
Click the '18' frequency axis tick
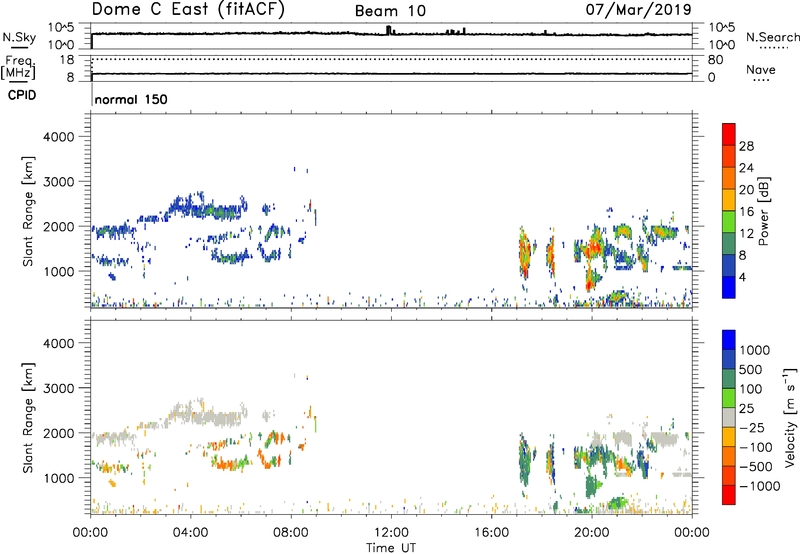(67, 60)
